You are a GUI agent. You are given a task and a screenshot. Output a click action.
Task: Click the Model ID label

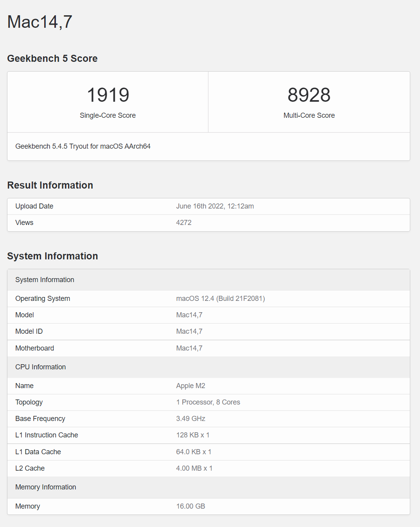point(29,331)
